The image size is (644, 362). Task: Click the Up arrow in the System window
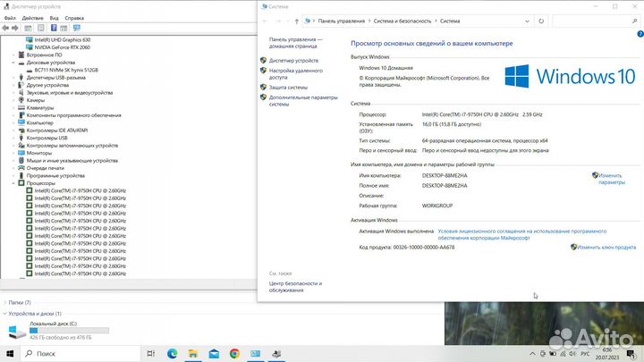click(x=297, y=21)
